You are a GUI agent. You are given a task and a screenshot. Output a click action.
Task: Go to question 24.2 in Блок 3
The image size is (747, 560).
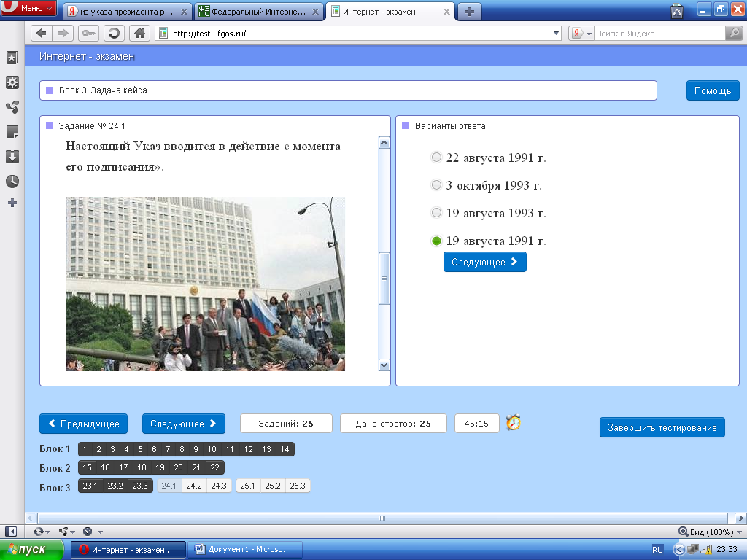[x=194, y=486]
